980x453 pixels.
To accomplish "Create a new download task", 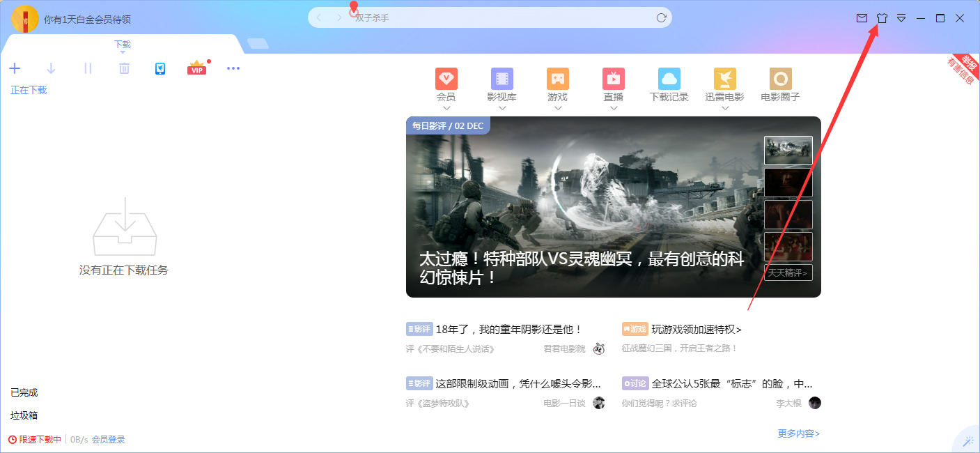I will (x=15, y=68).
